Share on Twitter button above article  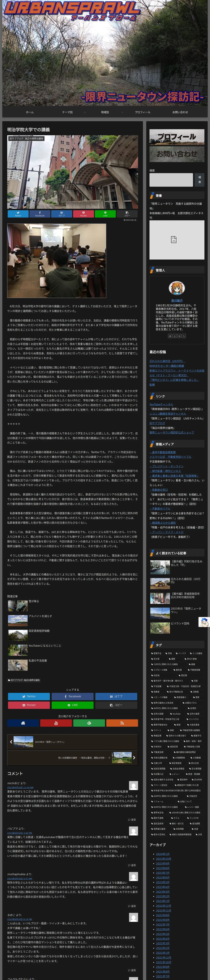[x=18, y=214]
